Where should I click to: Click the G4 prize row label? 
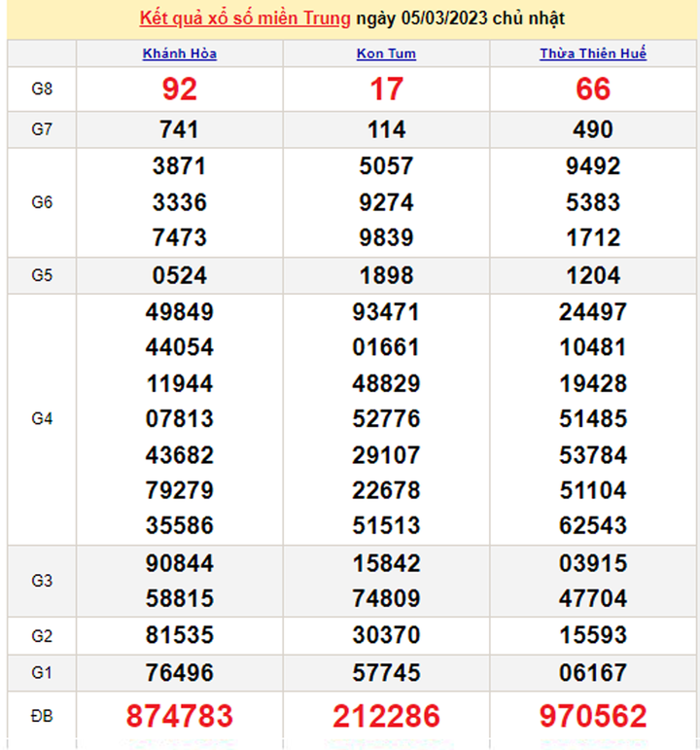(42, 418)
